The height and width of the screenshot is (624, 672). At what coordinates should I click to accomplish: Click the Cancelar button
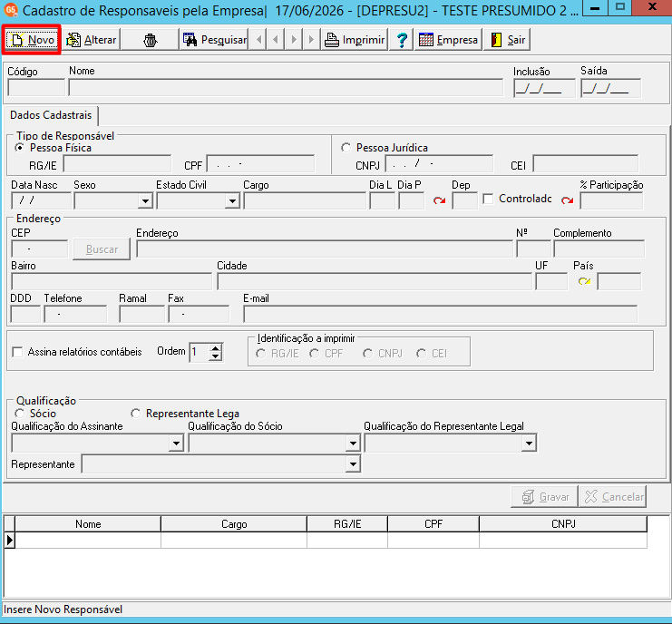613,497
